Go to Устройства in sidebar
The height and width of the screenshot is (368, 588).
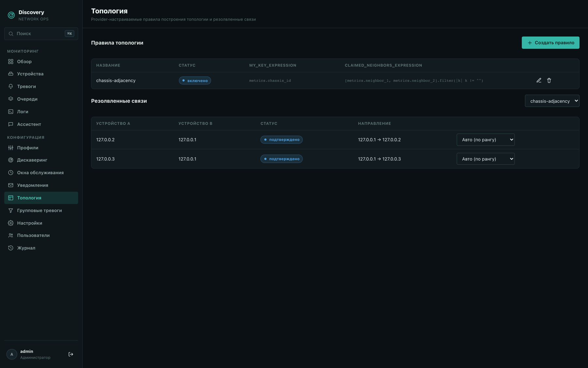point(41,74)
